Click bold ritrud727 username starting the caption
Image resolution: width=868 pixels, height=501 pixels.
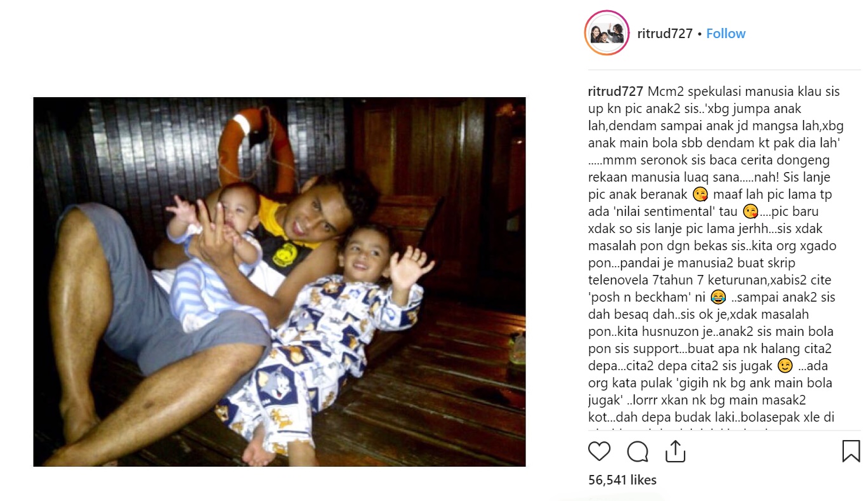(x=616, y=91)
